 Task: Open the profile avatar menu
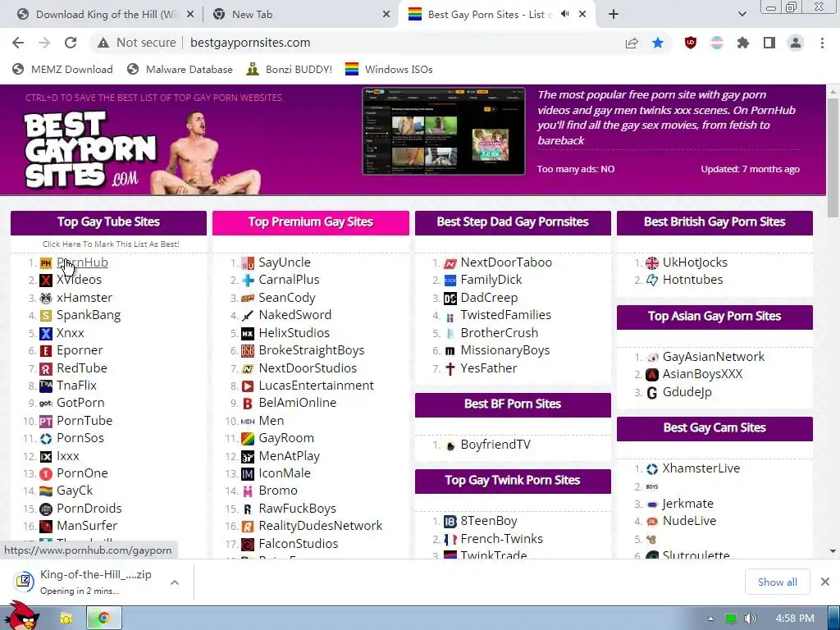click(x=796, y=43)
